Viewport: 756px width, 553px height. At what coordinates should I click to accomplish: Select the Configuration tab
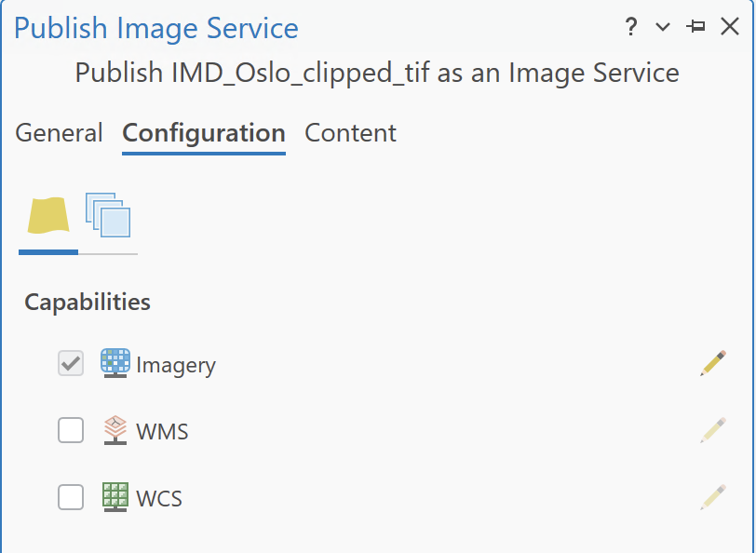click(x=204, y=132)
